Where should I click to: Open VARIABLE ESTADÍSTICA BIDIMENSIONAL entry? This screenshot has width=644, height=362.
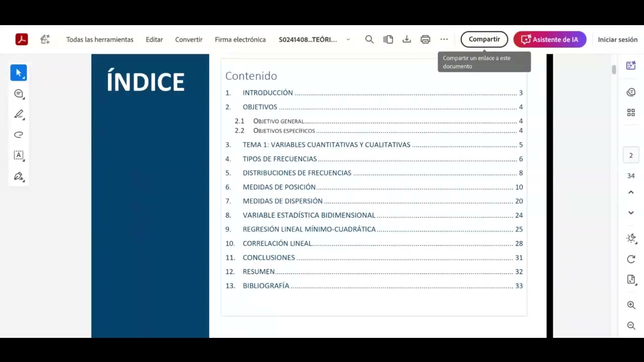click(374, 215)
